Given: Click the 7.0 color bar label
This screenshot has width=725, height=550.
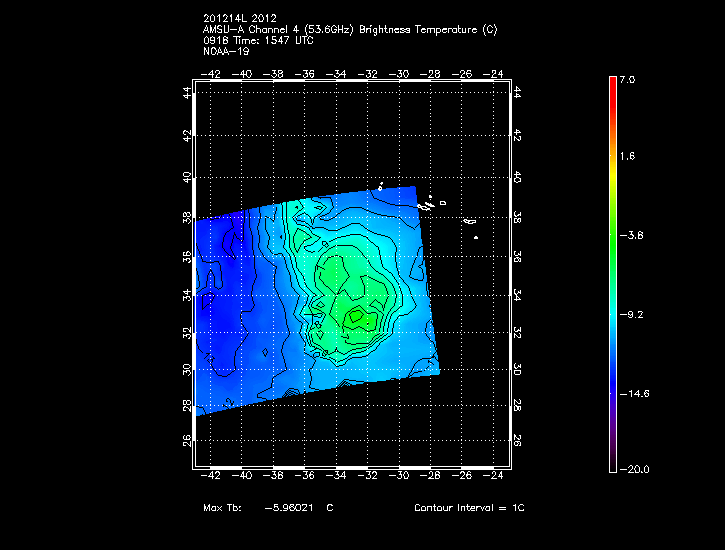Looking at the screenshot, I should tap(626, 78).
